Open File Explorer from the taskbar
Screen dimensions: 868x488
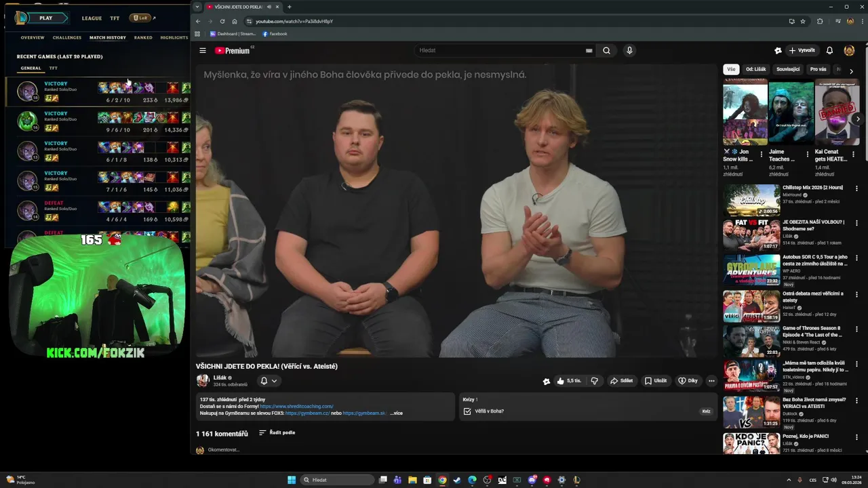click(412, 480)
